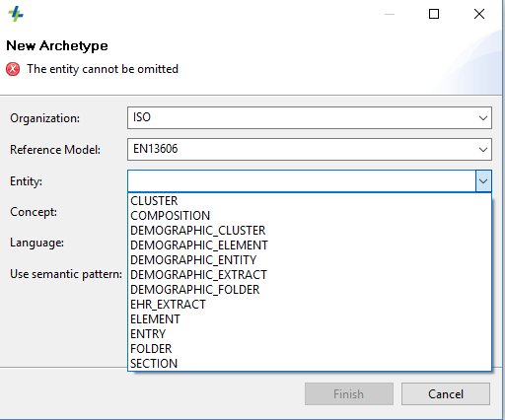Choose ENTRY from the dropdown list
Image resolution: width=505 pixels, height=420 pixels.
(310, 334)
